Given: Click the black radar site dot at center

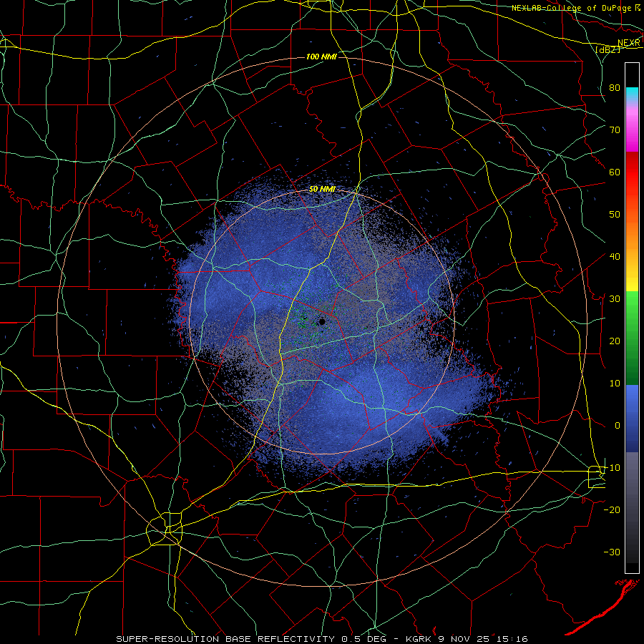Looking at the screenshot, I should [322, 321].
